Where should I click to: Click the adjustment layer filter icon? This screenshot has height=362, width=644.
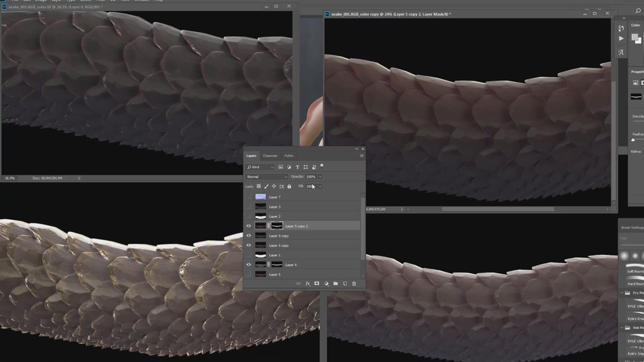289,167
